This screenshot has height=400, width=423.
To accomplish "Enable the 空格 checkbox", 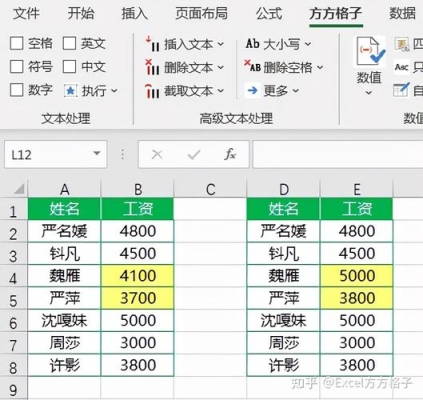I will click(x=17, y=43).
